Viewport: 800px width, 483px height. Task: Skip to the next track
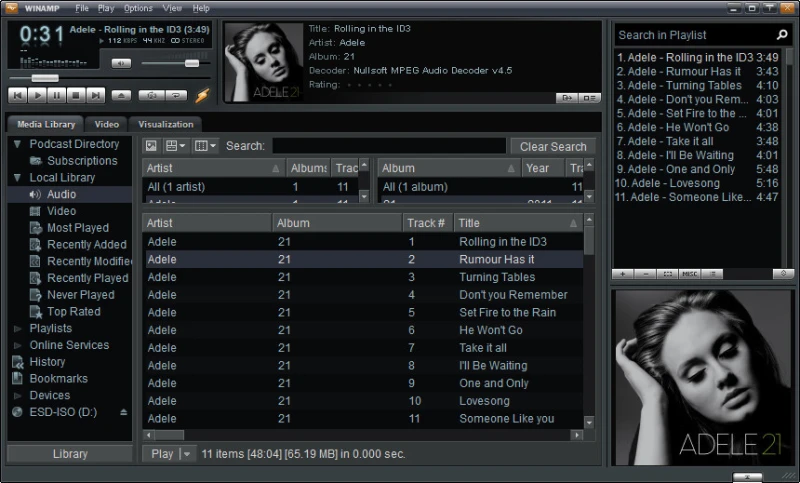[x=95, y=95]
